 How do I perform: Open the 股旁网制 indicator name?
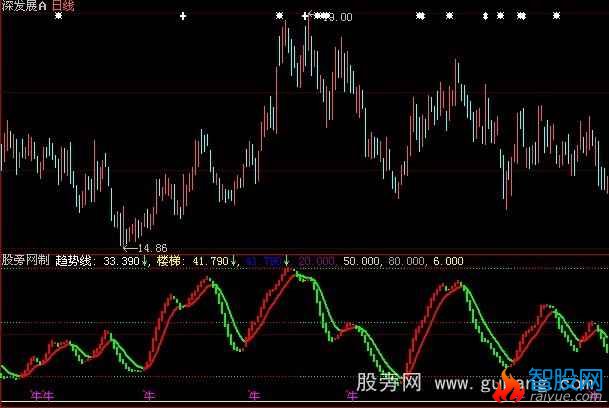click(26, 260)
